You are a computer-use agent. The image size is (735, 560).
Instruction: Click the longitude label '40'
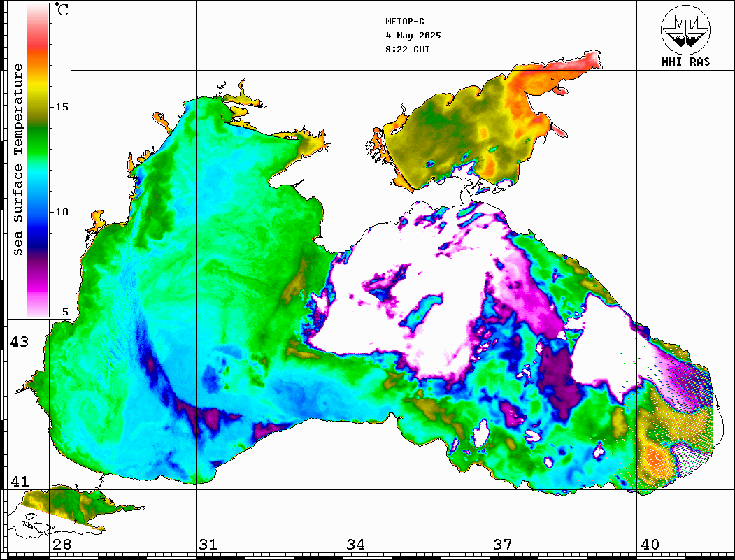coord(650,544)
